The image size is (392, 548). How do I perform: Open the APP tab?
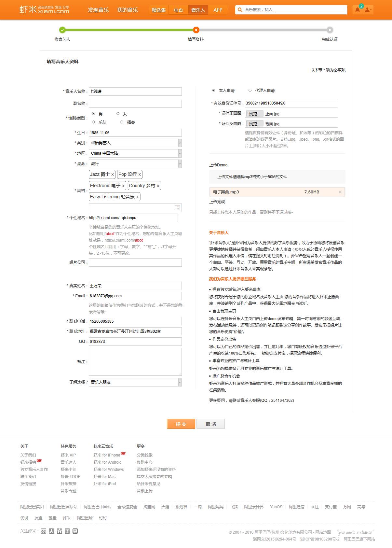218,10
